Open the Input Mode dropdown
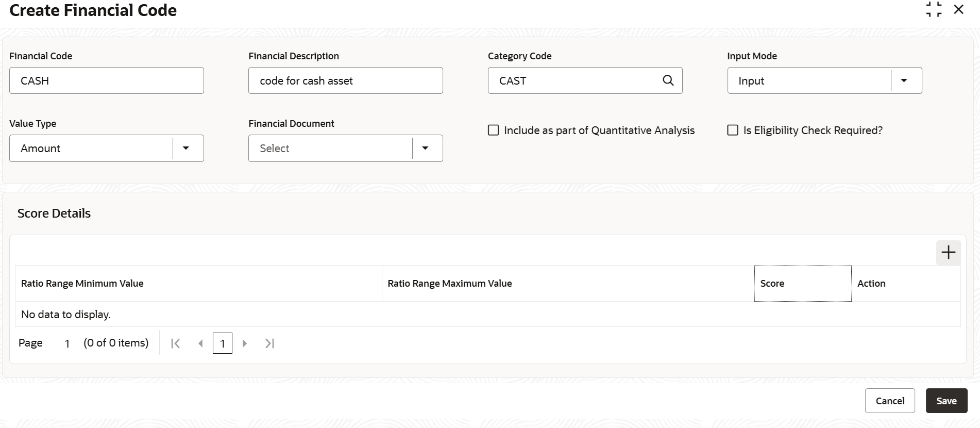This screenshot has height=428, width=980. click(x=903, y=80)
